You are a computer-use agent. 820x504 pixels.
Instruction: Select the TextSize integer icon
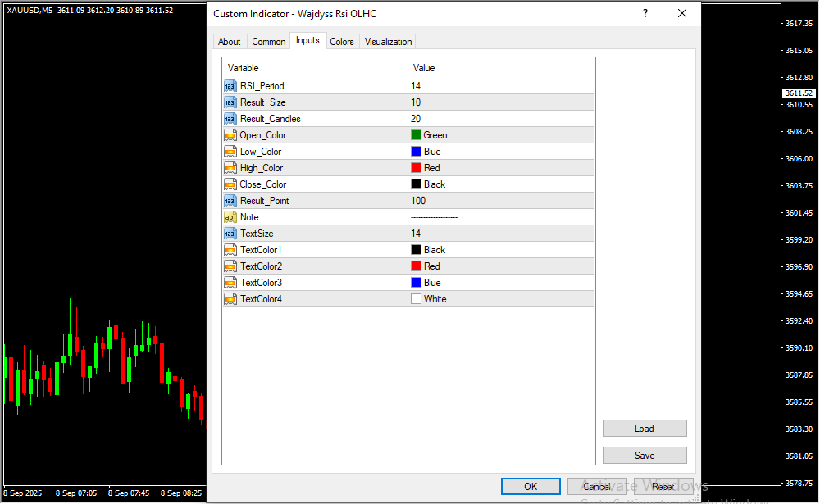tap(230, 234)
